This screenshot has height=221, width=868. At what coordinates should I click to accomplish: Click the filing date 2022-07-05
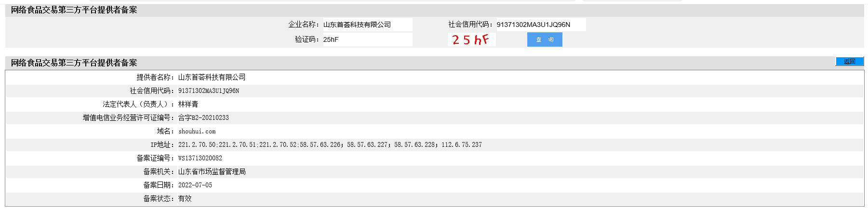(x=195, y=185)
